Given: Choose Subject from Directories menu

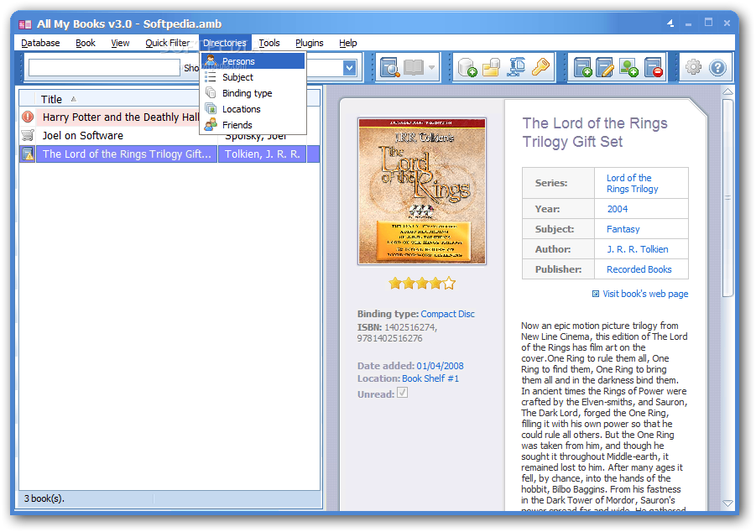Looking at the screenshot, I should pyautogui.click(x=253, y=77).
